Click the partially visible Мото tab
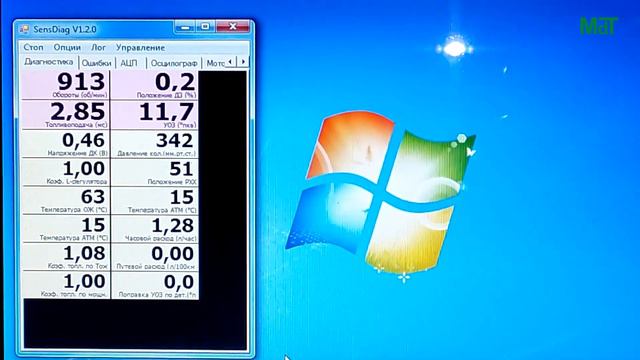 (215, 63)
